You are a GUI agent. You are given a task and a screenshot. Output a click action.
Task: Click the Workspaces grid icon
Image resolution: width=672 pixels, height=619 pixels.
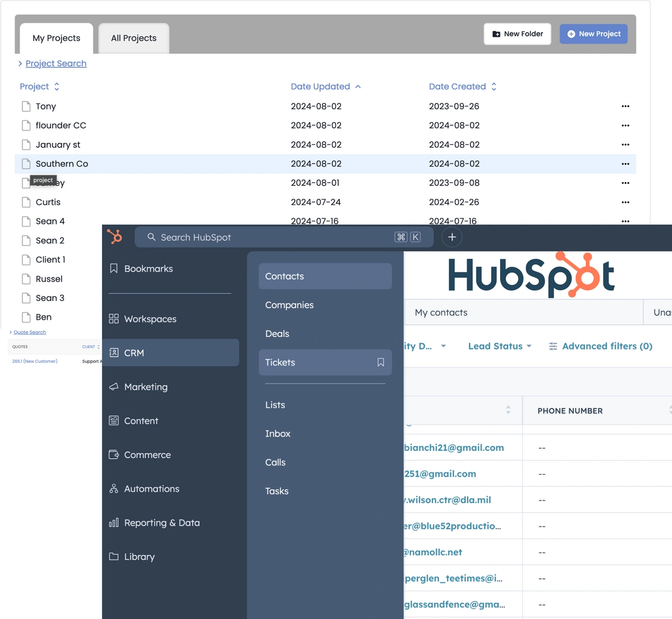tap(114, 319)
